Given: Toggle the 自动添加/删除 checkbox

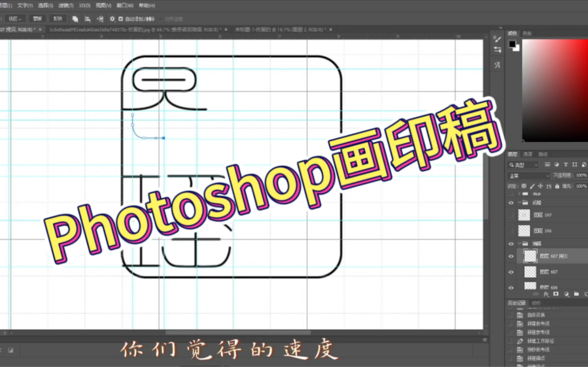Looking at the screenshot, I should coord(120,19).
